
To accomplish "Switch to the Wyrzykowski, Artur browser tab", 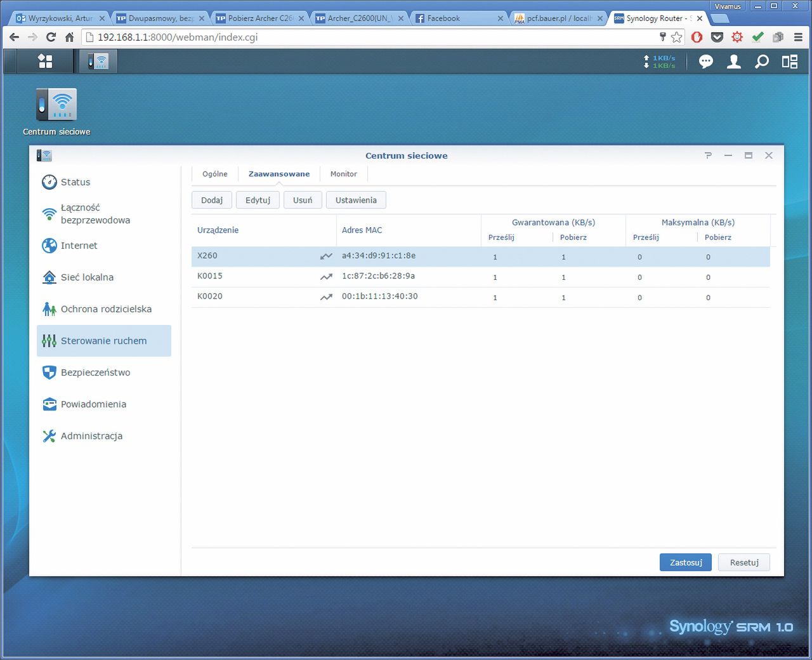I will [x=59, y=18].
